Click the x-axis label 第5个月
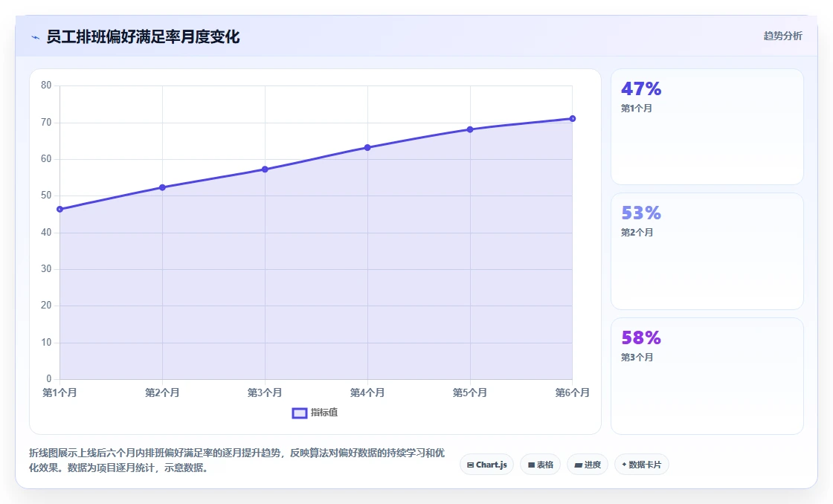Screen dimensions: 833x504 pyautogui.click(x=470, y=392)
